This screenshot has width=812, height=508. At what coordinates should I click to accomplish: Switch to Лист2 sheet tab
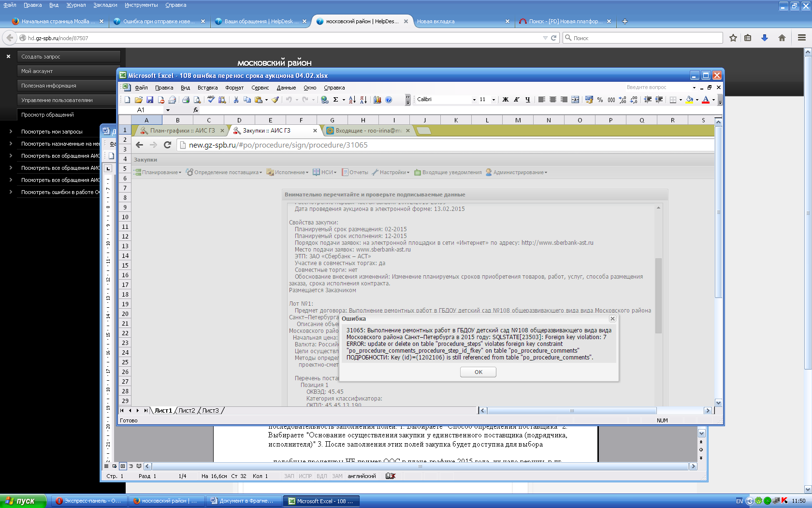coord(187,410)
